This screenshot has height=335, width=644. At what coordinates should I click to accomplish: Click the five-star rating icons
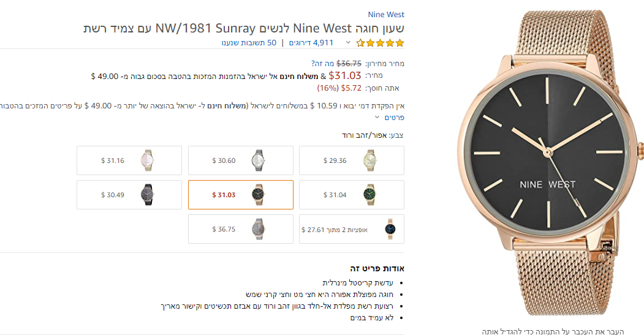click(x=380, y=43)
